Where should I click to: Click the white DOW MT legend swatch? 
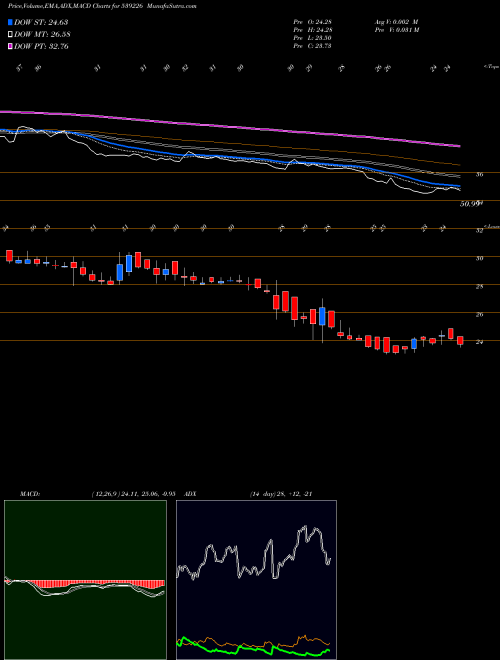(11, 34)
